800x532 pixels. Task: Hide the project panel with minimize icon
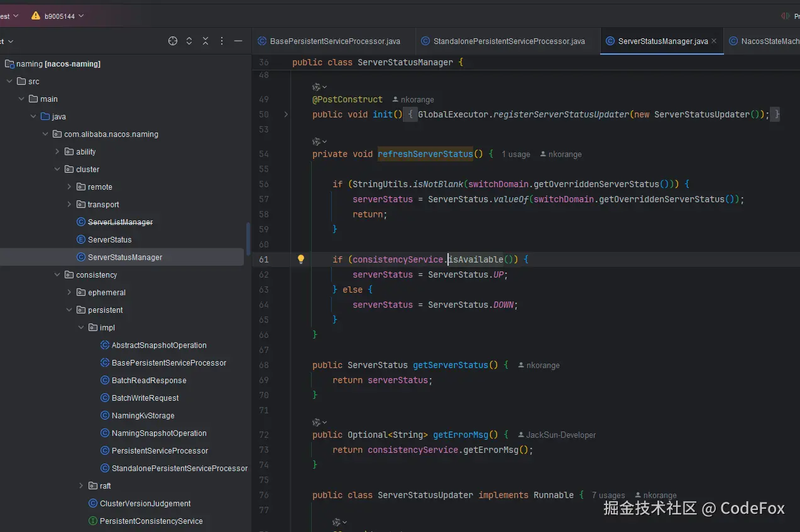[238, 41]
